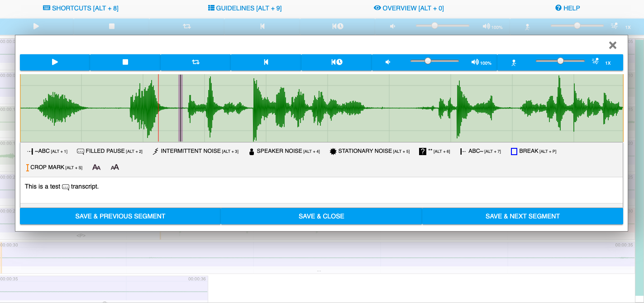Viewport: 644px width, 303px height.
Task: Click Save & Close button
Action: click(321, 216)
